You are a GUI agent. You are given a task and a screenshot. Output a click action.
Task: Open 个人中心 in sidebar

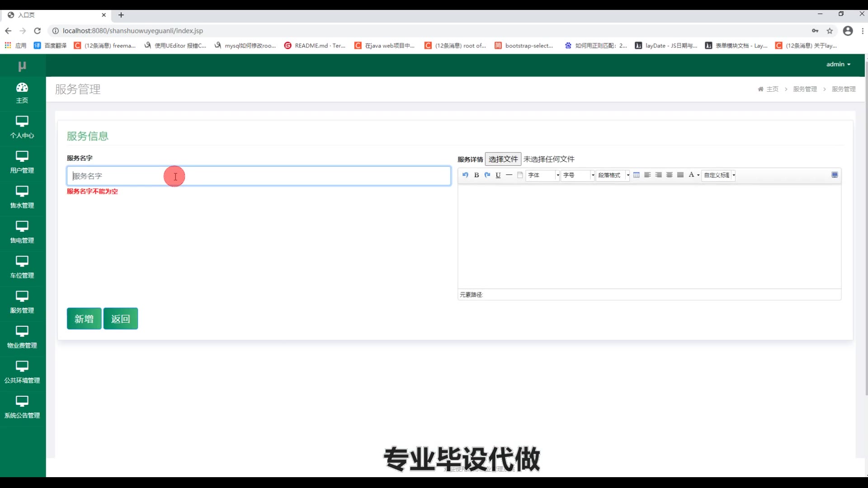pos(22,128)
